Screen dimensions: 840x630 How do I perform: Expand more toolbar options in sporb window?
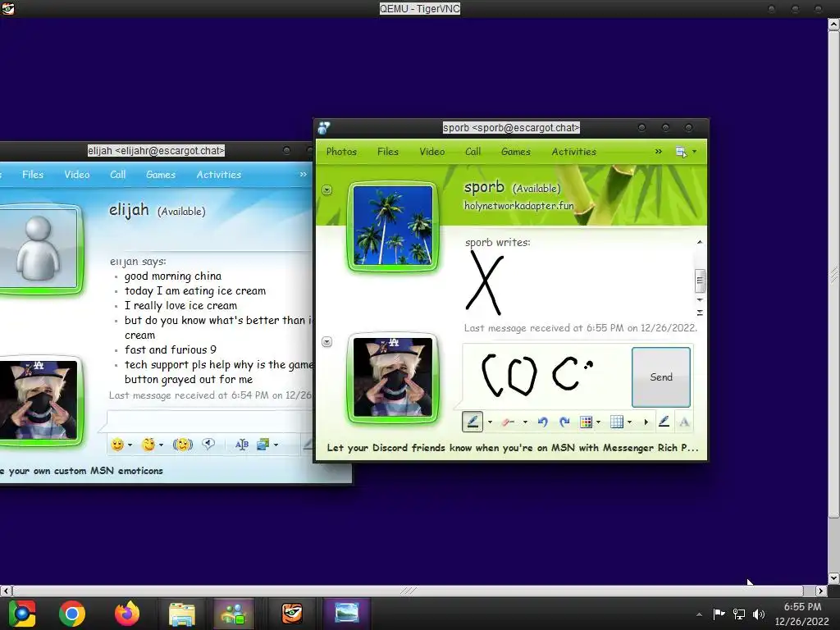pos(659,152)
